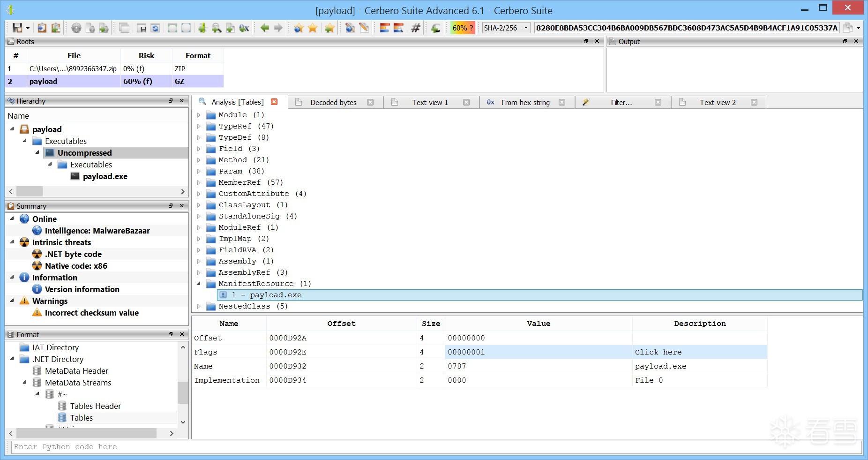Click the gray forward arrow
Image resolution: width=868 pixels, height=460 pixels.
(x=278, y=28)
